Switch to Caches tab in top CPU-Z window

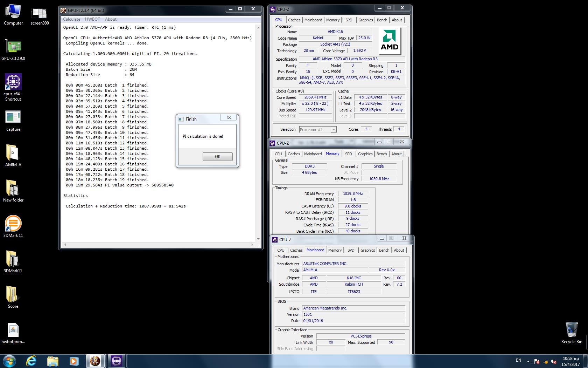(x=294, y=20)
